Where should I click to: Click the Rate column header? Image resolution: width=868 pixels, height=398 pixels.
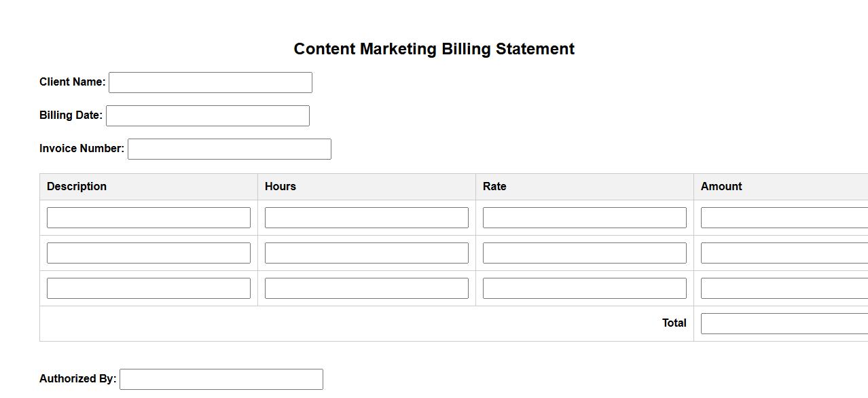coord(494,187)
